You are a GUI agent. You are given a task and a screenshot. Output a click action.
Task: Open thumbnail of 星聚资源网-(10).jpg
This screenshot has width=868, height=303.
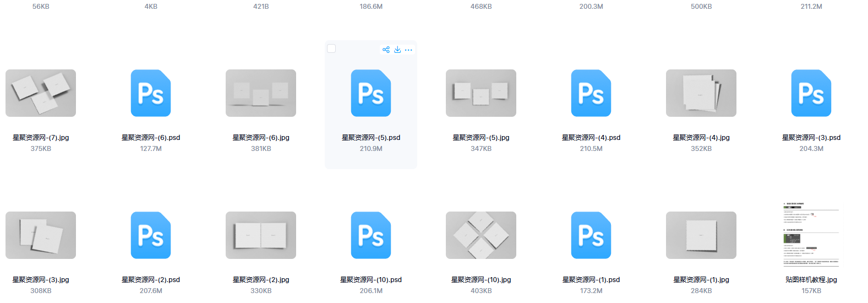[481, 235]
